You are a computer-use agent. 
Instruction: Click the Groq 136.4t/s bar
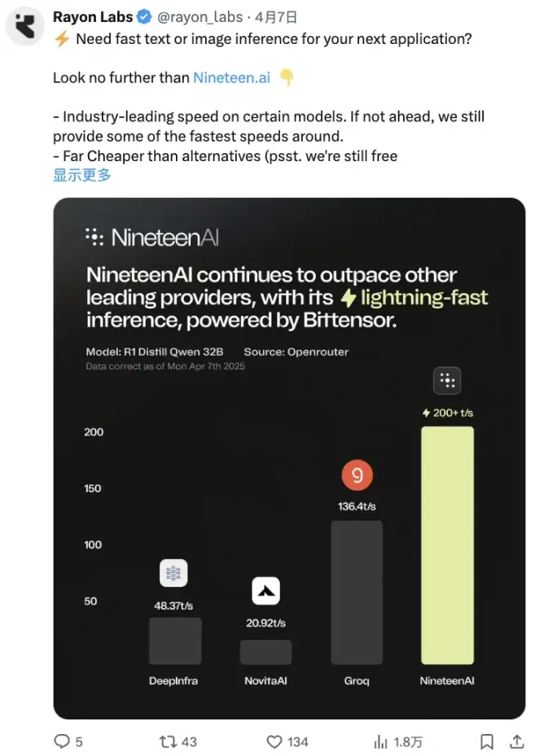(x=357, y=592)
